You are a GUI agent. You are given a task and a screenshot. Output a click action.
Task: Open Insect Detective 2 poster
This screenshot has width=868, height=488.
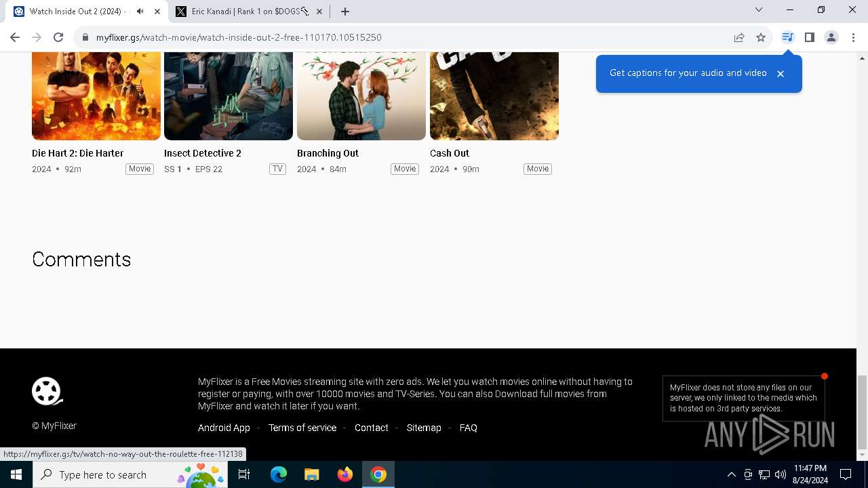coord(229,96)
